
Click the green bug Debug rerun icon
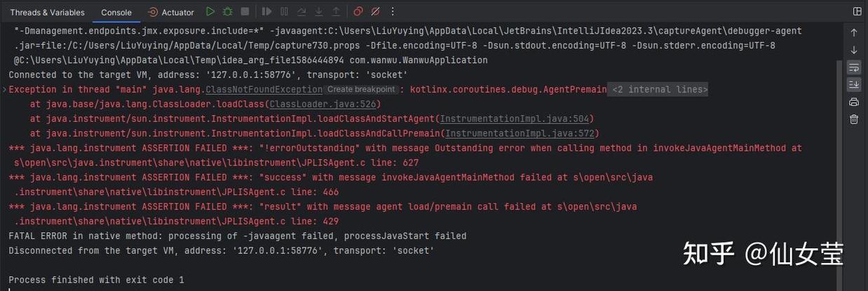point(228,12)
